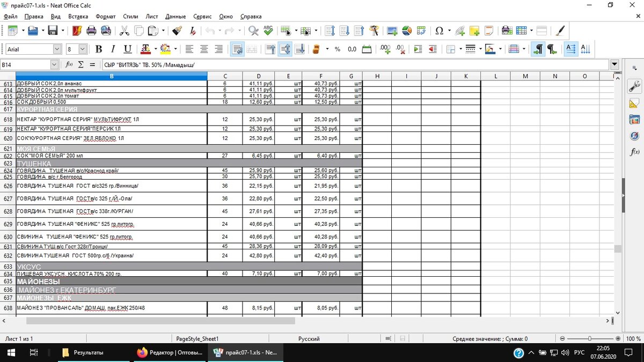Open the font color dropdown arrow
The width and height of the screenshot is (644, 362).
coord(155,49)
